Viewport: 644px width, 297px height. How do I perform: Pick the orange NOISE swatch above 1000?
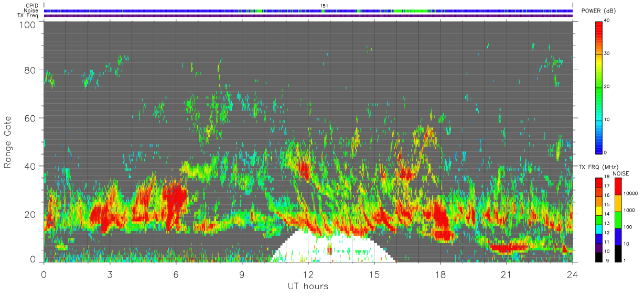pyautogui.click(x=618, y=203)
